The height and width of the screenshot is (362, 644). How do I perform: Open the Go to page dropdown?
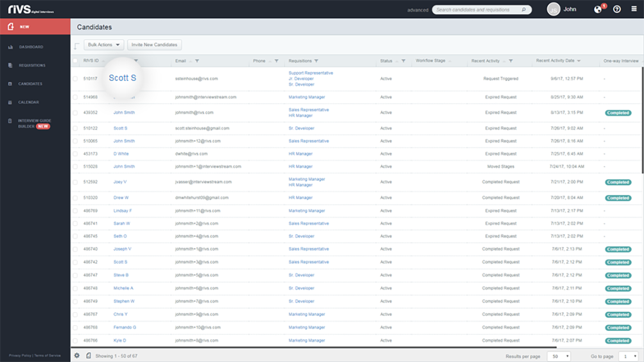[628, 356]
